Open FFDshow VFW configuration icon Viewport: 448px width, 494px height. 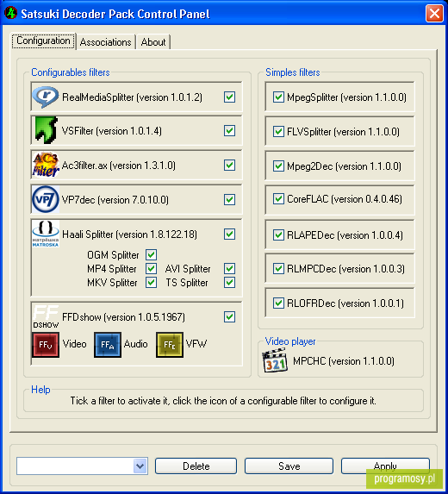[170, 345]
